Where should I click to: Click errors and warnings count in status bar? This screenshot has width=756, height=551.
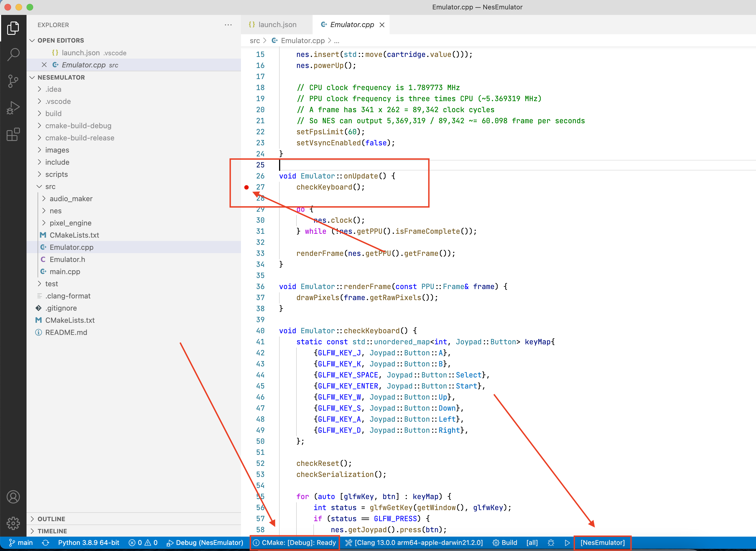[143, 543]
